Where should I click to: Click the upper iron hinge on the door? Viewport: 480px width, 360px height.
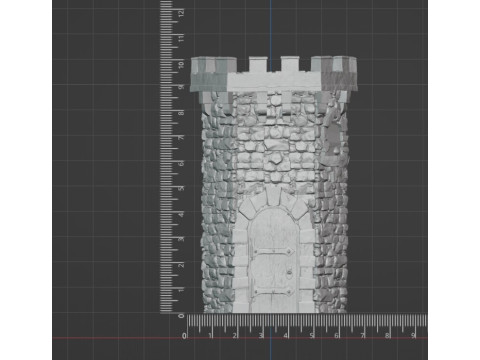coord(273,251)
